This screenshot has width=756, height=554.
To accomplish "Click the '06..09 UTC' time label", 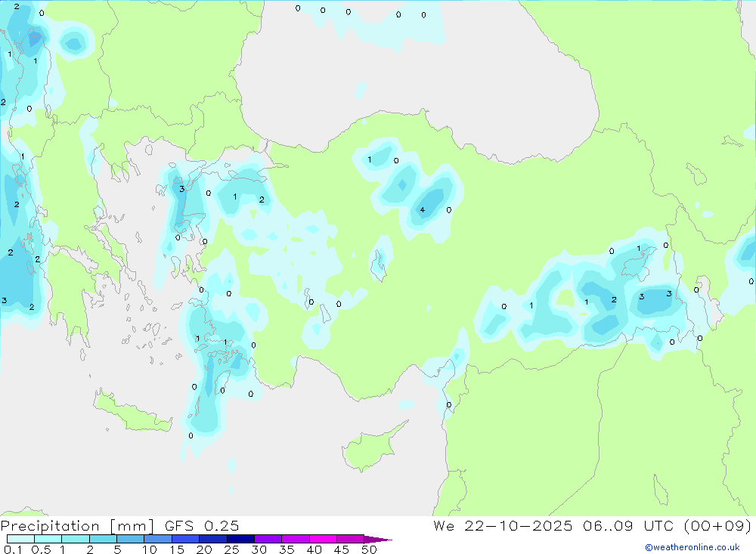I will 627,526.
